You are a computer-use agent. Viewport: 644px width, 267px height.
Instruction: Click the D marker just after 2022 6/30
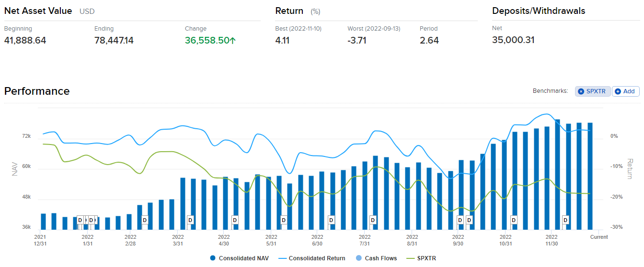(x=331, y=220)
